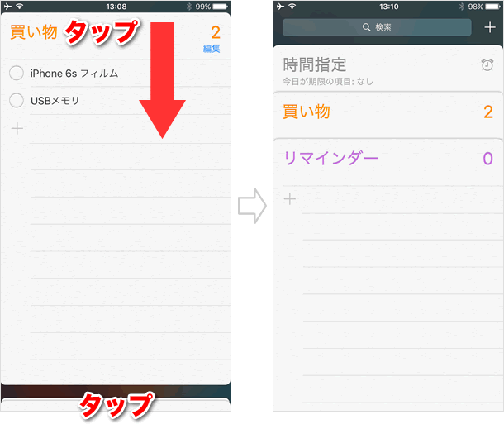Tap 98% battery icon in right status bar
Image resolution: width=504 pixels, height=424 pixels.
coord(492,7)
